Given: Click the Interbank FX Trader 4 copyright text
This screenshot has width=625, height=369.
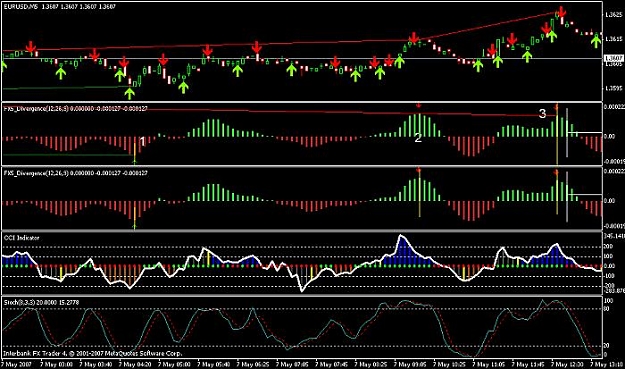Looking at the screenshot, I should (92, 353).
